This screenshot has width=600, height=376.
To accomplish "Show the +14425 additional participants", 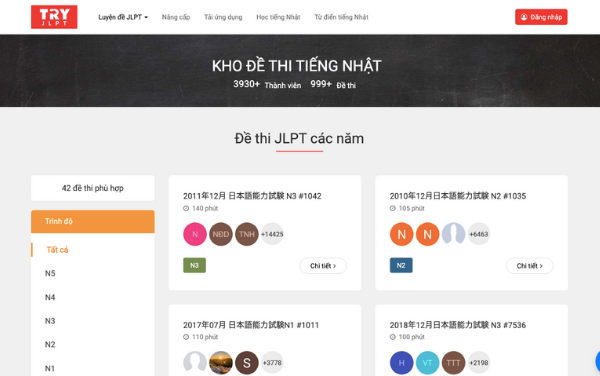I will pos(272,234).
